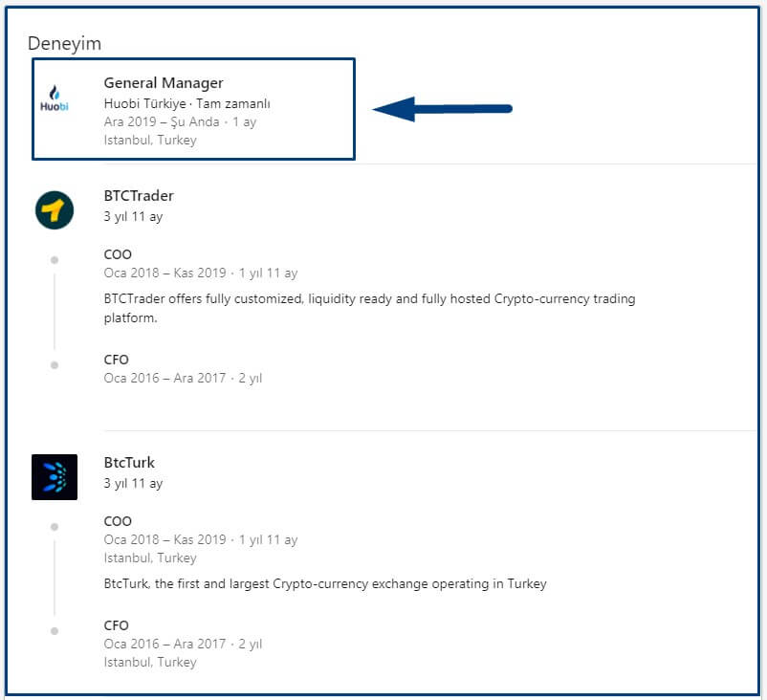Click the Huobi Türkiye · Tam zamanlı text
The height and width of the screenshot is (700, 767).
click(x=187, y=103)
